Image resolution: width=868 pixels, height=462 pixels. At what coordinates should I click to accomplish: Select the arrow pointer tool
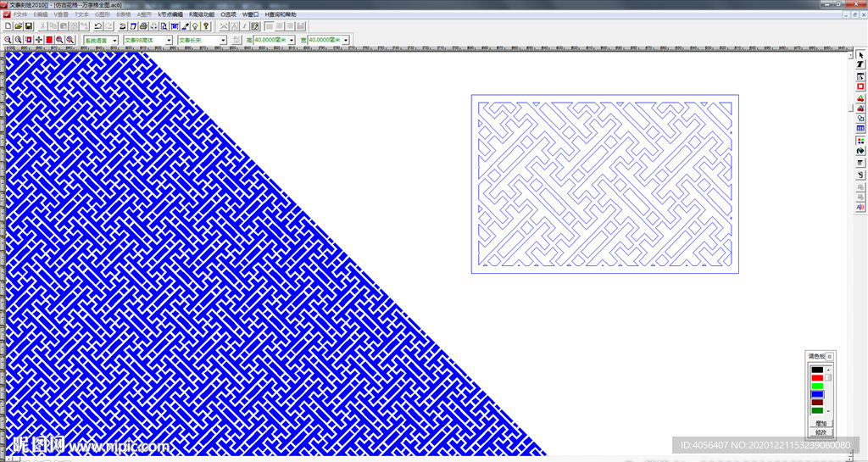[x=860, y=55]
